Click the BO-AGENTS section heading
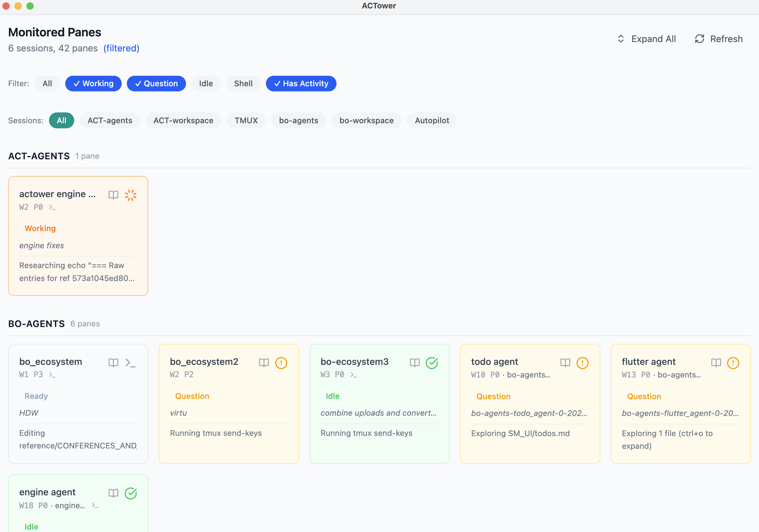 [37, 324]
